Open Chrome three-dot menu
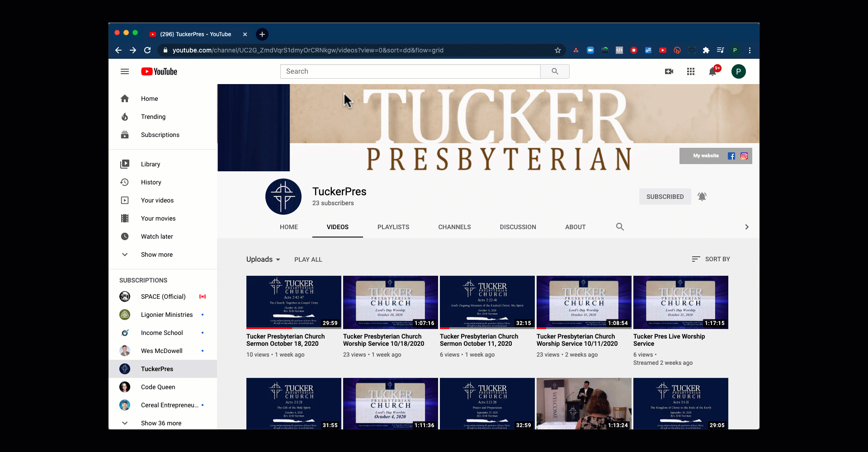The image size is (868, 452). pyautogui.click(x=750, y=50)
